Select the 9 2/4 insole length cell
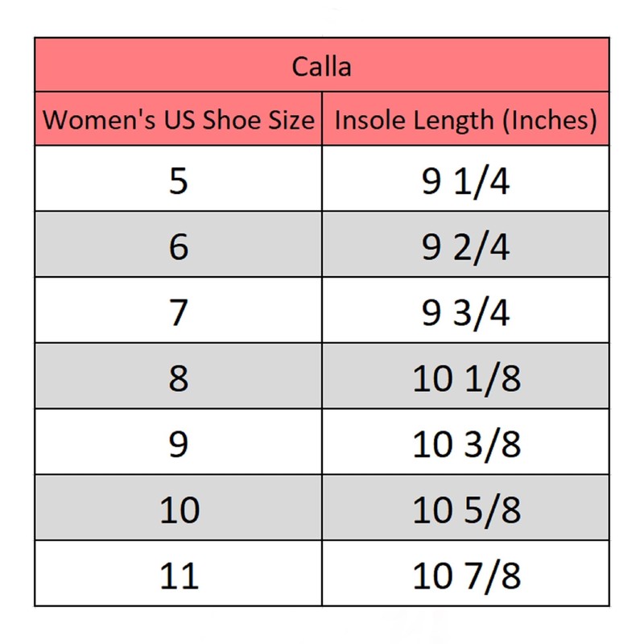Image resolution: width=644 pixels, height=644 pixels. coord(465,248)
